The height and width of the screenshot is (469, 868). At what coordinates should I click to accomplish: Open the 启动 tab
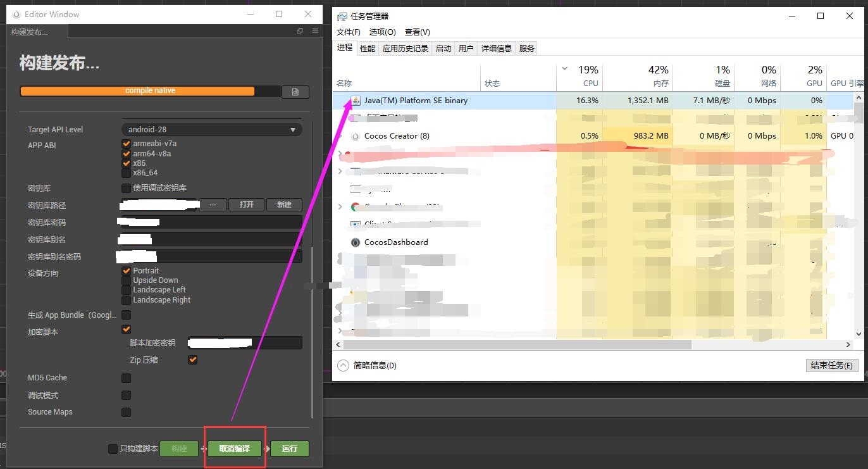tap(443, 49)
